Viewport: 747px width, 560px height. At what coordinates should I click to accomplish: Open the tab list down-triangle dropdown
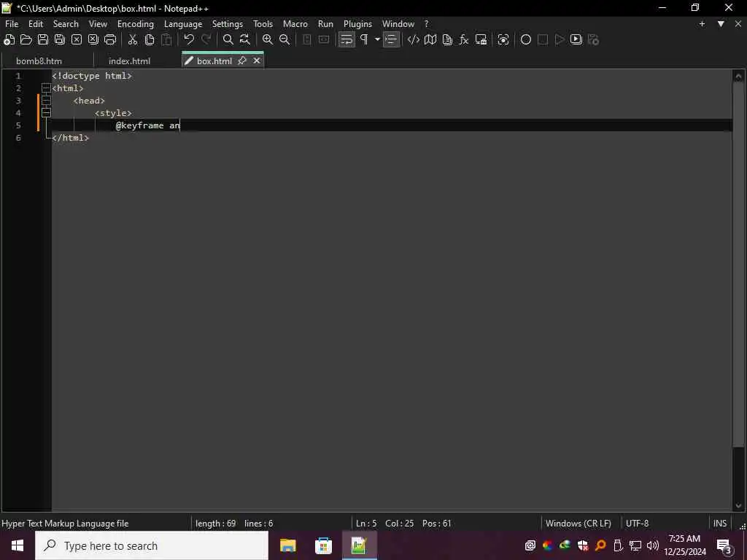(x=721, y=24)
